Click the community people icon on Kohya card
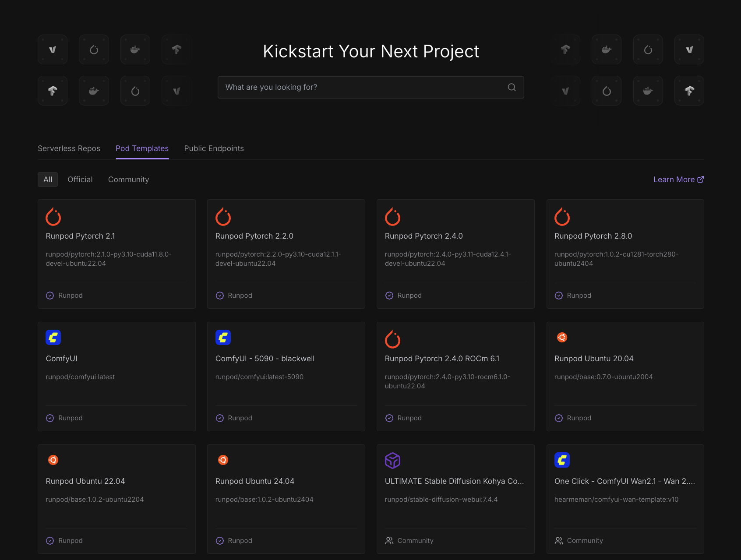741x560 pixels. coord(389,541)
